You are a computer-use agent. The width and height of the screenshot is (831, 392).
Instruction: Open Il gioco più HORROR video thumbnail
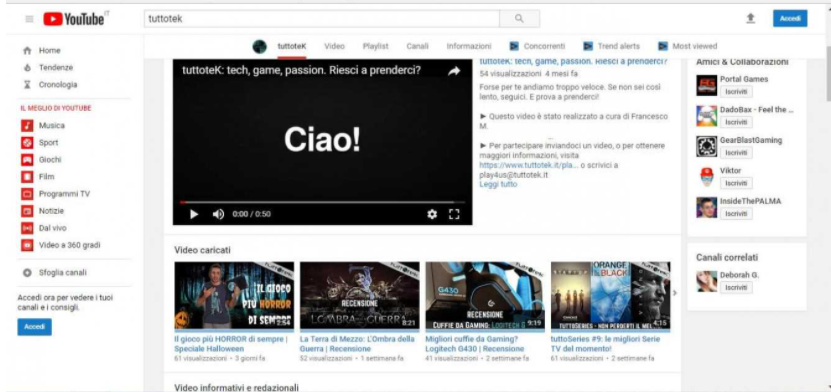pos(234,296)
